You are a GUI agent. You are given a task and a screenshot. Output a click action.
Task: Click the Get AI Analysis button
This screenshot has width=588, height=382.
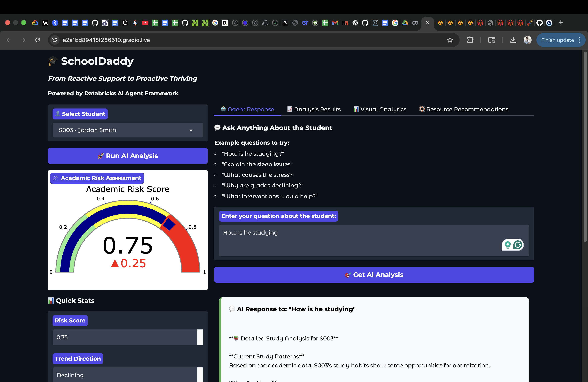[374, 275]
